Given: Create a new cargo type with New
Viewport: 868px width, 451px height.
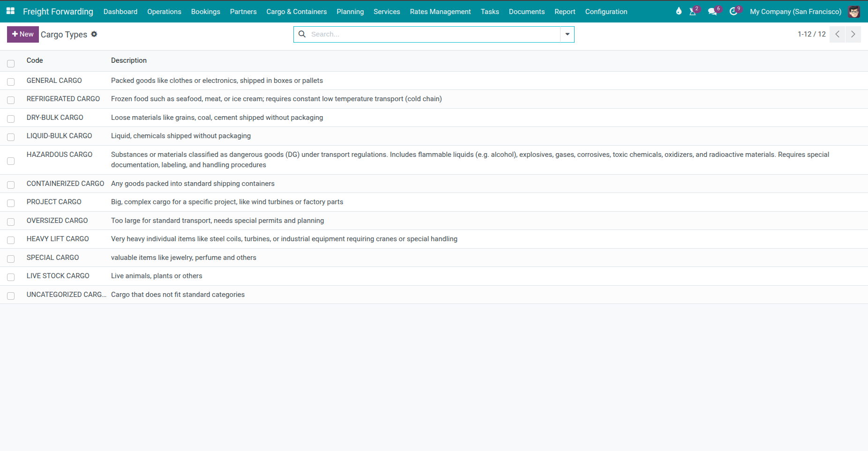Looking at the screenshot, I should point(23,34).
